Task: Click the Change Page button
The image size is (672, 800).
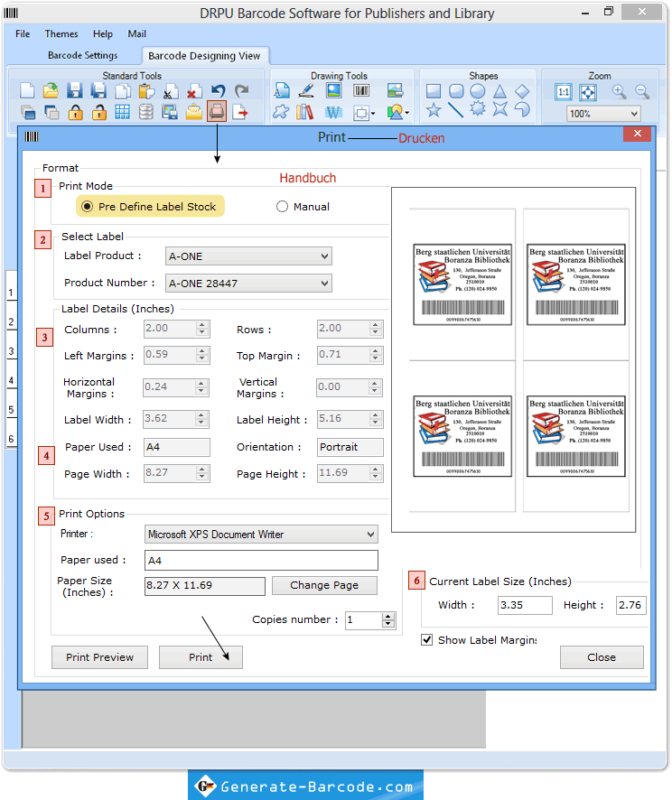Action: point(324,585)
